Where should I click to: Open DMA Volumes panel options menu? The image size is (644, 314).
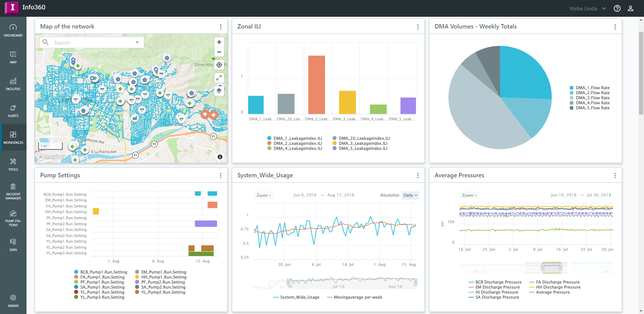(x=615, y=27)
